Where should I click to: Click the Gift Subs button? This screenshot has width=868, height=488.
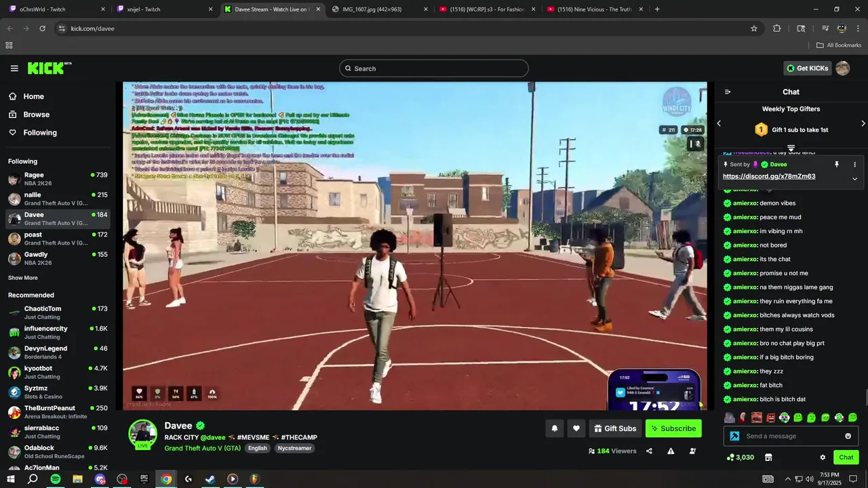click(616, 428)
